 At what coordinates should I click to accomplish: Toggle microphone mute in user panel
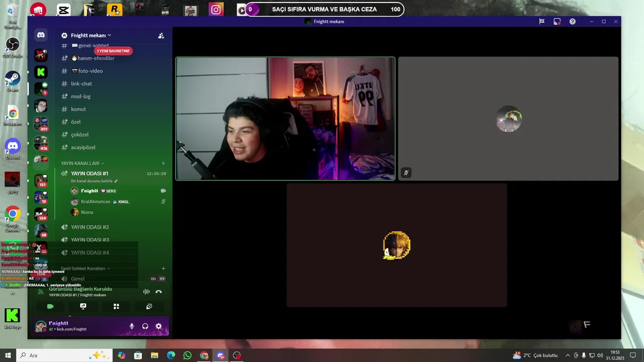(132, 326)
